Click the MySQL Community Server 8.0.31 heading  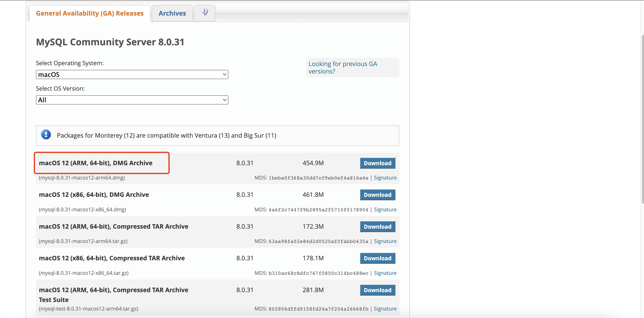click(x=110, y=42)
